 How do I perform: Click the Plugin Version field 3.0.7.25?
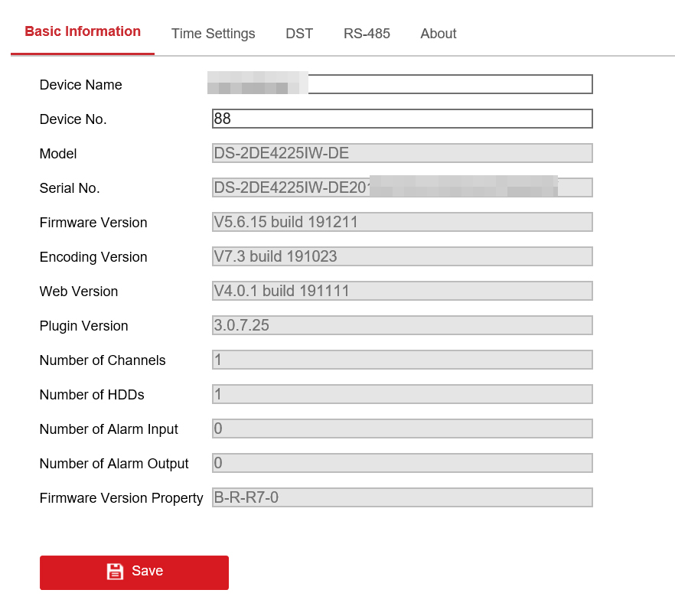point(402,325)
